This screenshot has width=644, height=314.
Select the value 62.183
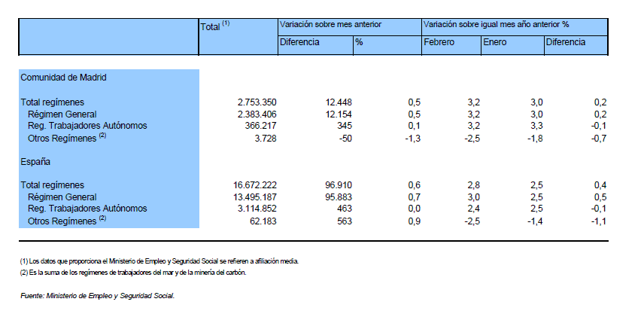click(262, 221)
